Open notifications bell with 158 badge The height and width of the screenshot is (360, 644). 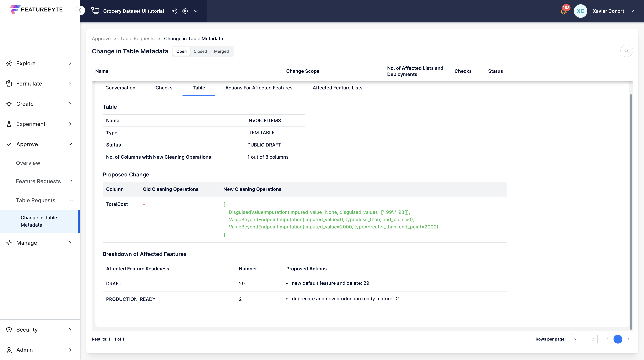pyautogui.click(x=564, y=11)
